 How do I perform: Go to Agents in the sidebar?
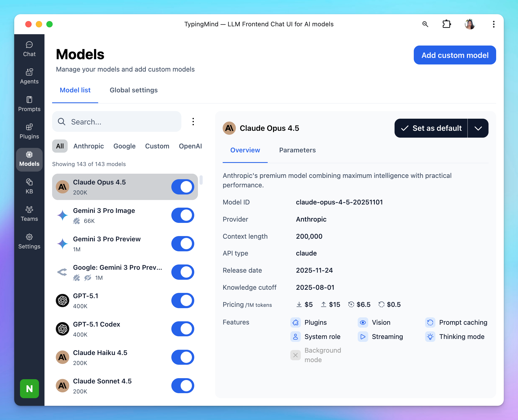tap(29, 76)
